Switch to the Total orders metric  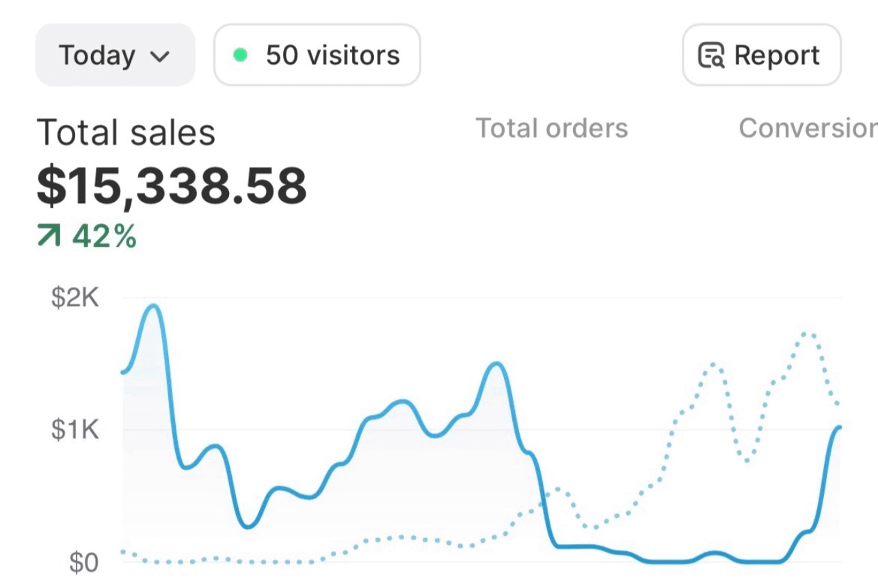(x=551, y=129)
